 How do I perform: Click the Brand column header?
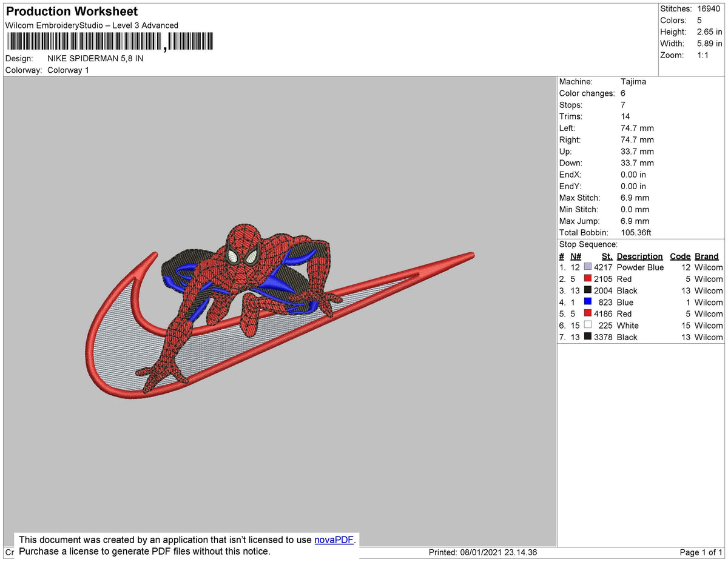[706, 256]
